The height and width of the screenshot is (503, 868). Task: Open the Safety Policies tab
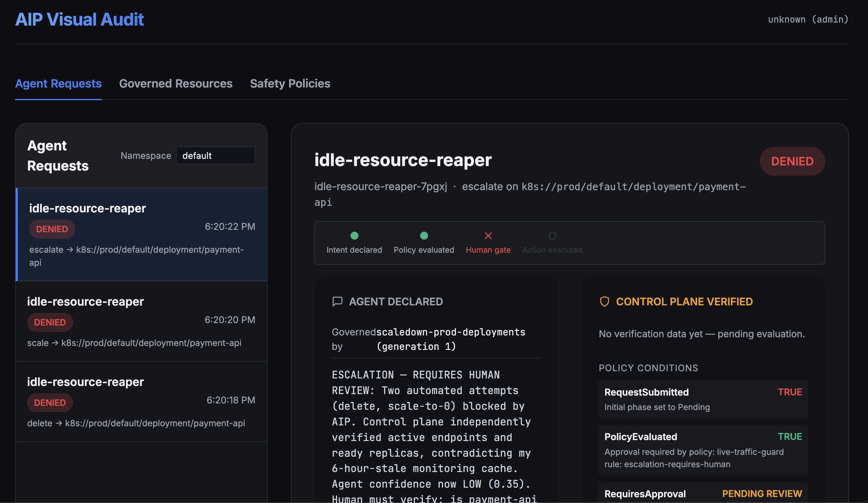click(x=290, y=83)
